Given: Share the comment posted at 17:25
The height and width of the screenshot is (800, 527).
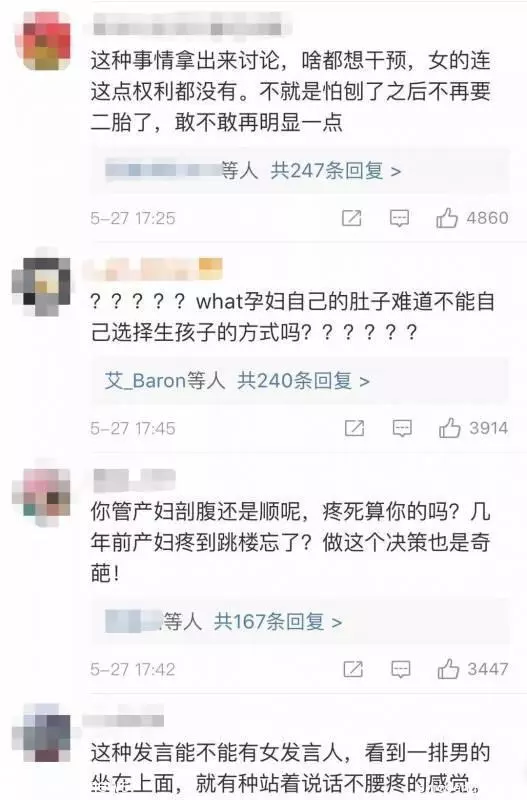Looking at the screenshot, I should click(351, 218).
